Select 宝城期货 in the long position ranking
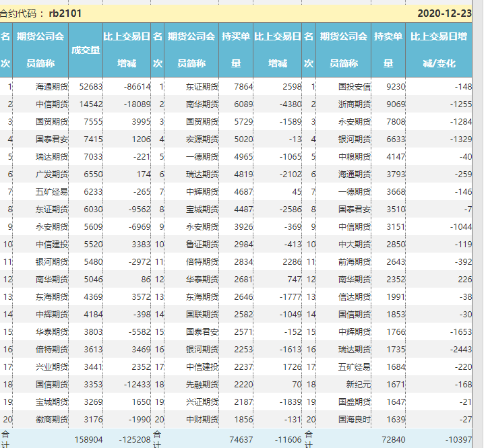The image size is (488, 448). pyautogui.click(x=202, y=209)
